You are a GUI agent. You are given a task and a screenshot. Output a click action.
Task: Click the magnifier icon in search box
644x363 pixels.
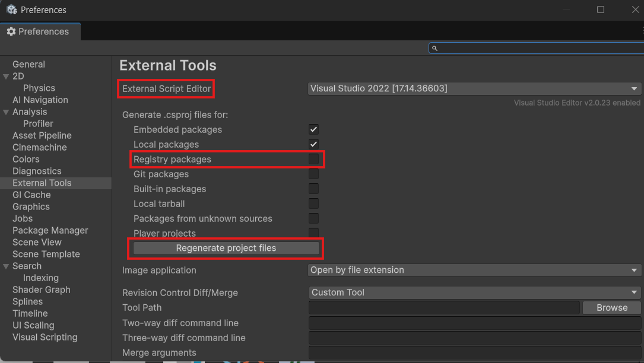434,48
